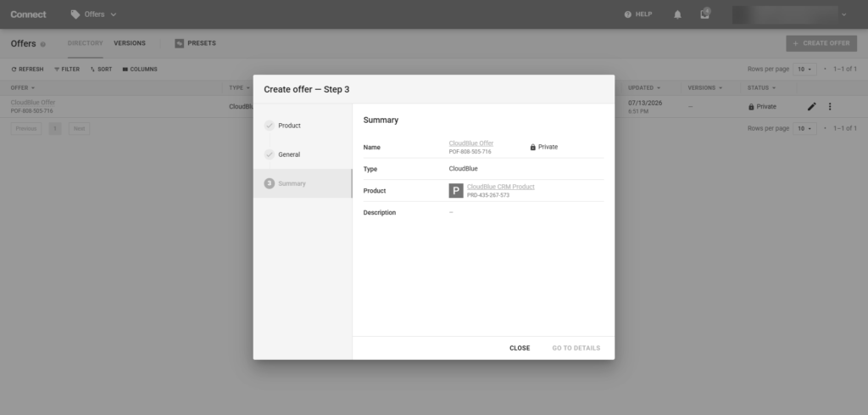The width and height of the screenshot is (868, 415).
Task: Click the Private status in table row
Action: pyautogui.click(x=762, y=106)
